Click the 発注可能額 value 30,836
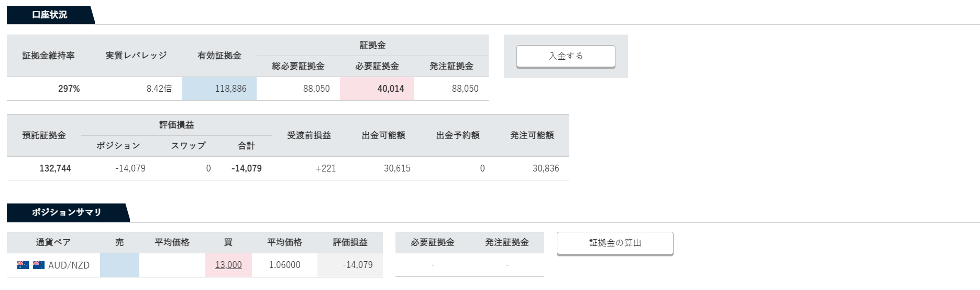The width and height of the screenshot is (980, 290). tap(546, 168)
